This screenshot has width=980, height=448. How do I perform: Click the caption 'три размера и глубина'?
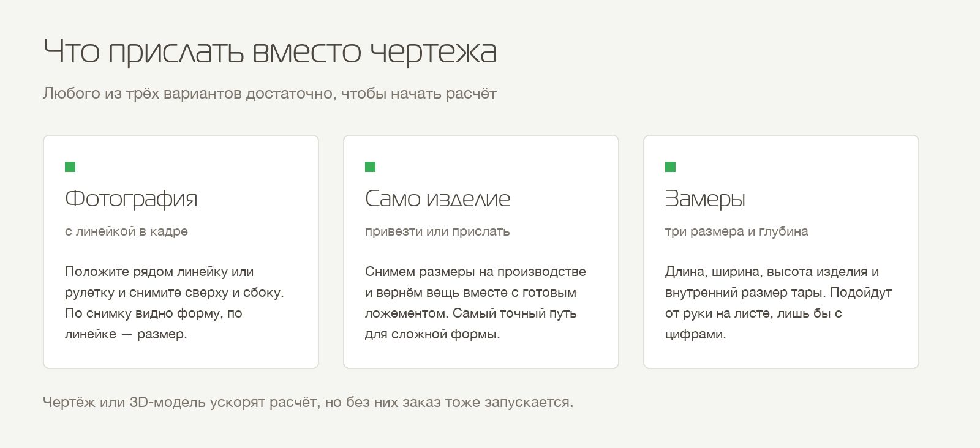736,231
